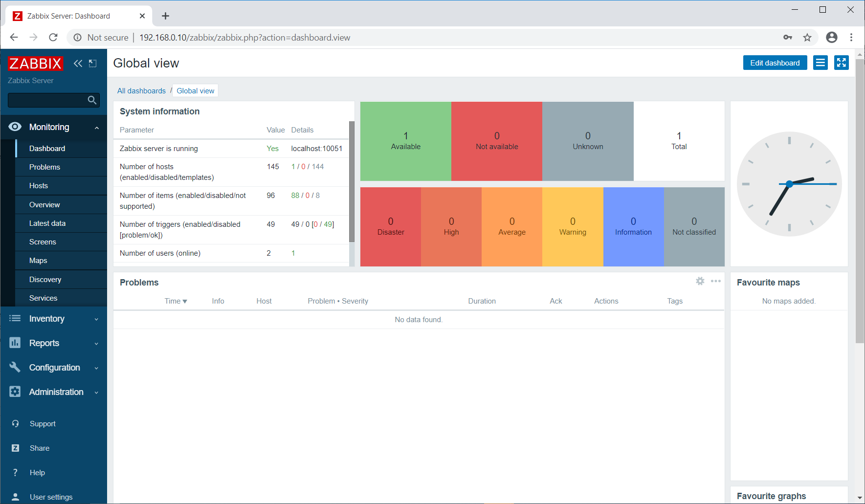Click the Edit dashboard button
The image size is (865, 504).
click(775, 63)
